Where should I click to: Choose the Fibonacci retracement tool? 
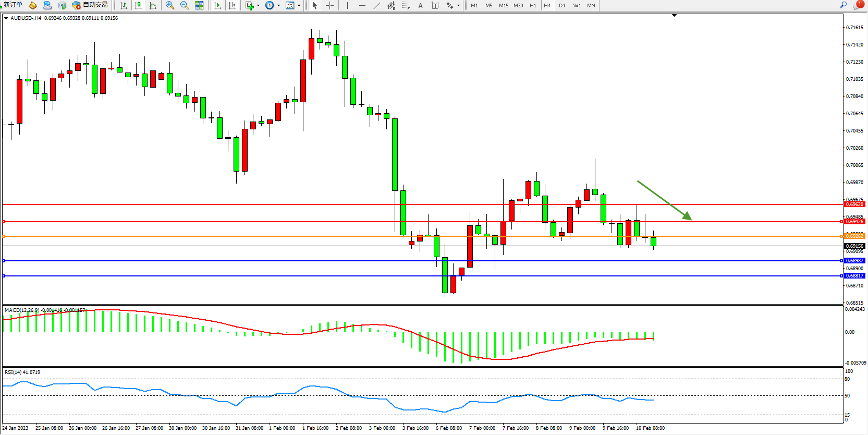point(406,5)
